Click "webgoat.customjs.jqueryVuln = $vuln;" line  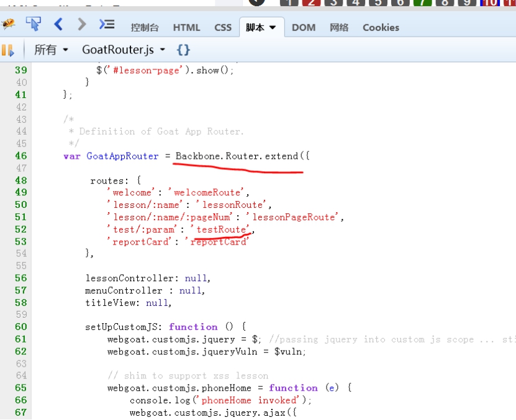point(207,352)
